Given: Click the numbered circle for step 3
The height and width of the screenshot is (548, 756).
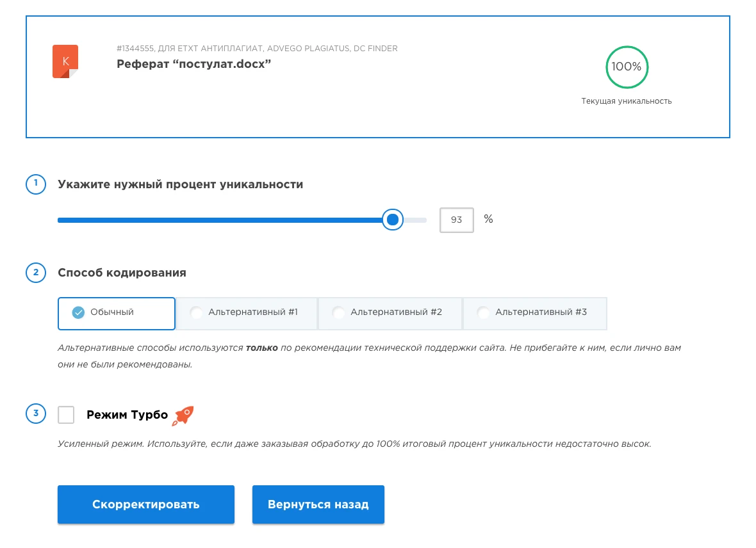Looking at the screenshot, I should pyautogui.click(x=36, y=414).
